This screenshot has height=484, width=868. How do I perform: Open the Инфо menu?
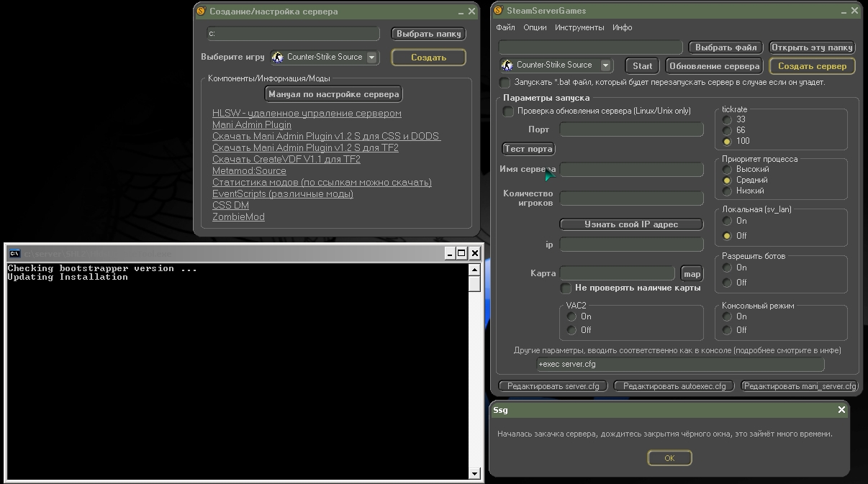click(x=623, y=27)
